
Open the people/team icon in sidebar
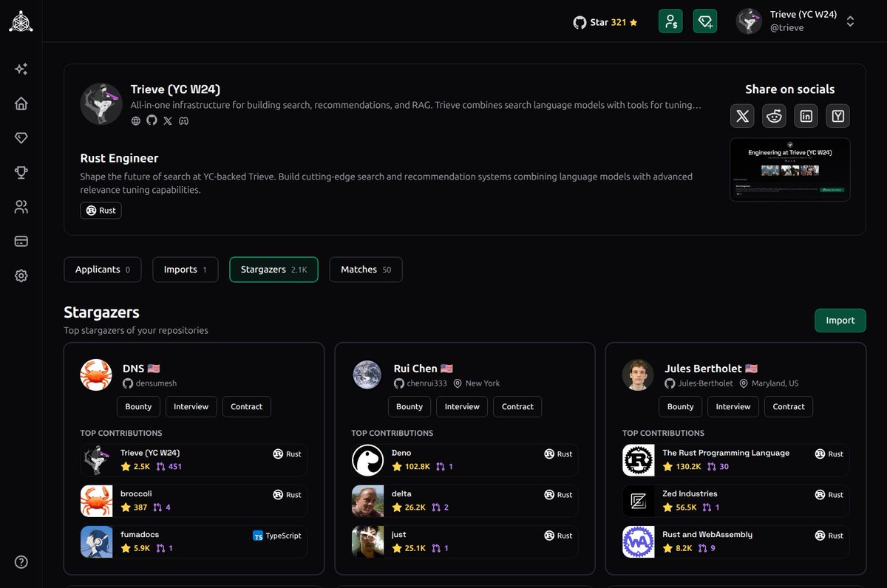click(x=21, y=207)
